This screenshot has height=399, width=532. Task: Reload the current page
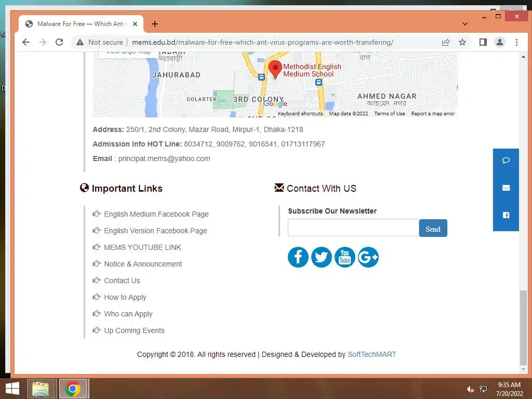point(59,42)
